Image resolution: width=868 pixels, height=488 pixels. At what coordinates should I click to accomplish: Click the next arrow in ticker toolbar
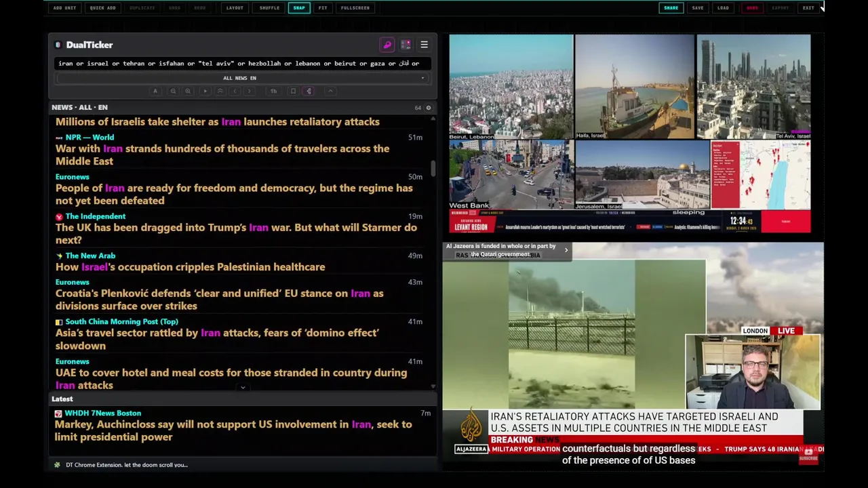coord(250,91)
